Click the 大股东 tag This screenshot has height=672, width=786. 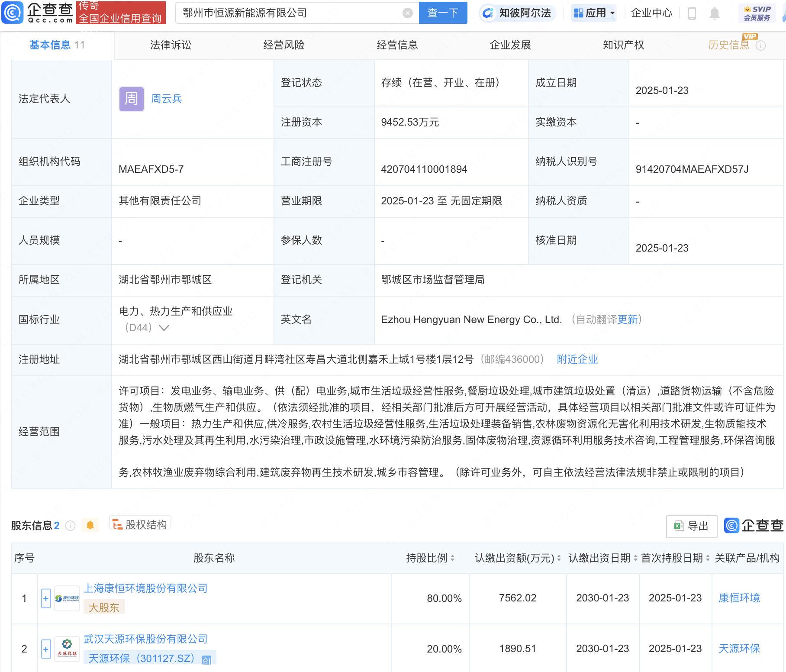pos(104,607)
